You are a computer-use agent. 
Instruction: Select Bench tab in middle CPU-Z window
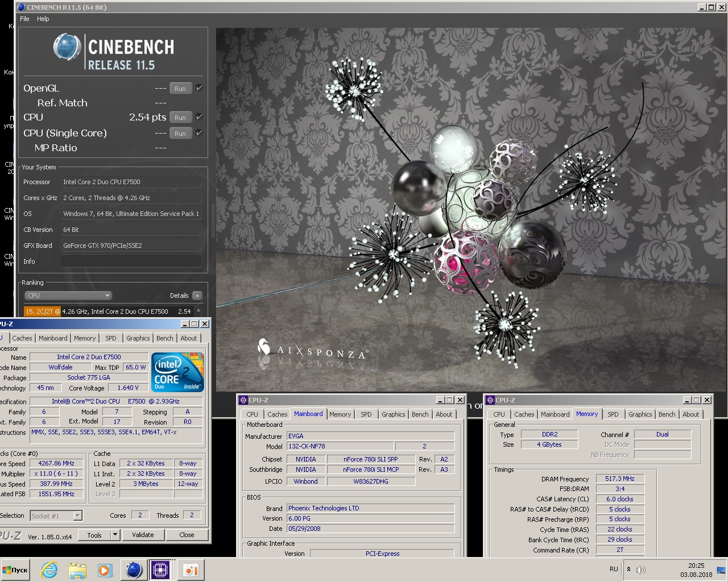tap(420, 414)
